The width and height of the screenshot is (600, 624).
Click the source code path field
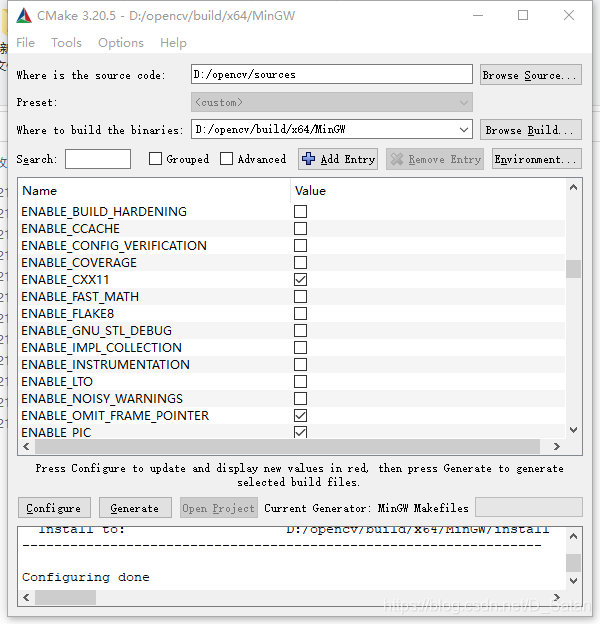(x=332, y=74)
